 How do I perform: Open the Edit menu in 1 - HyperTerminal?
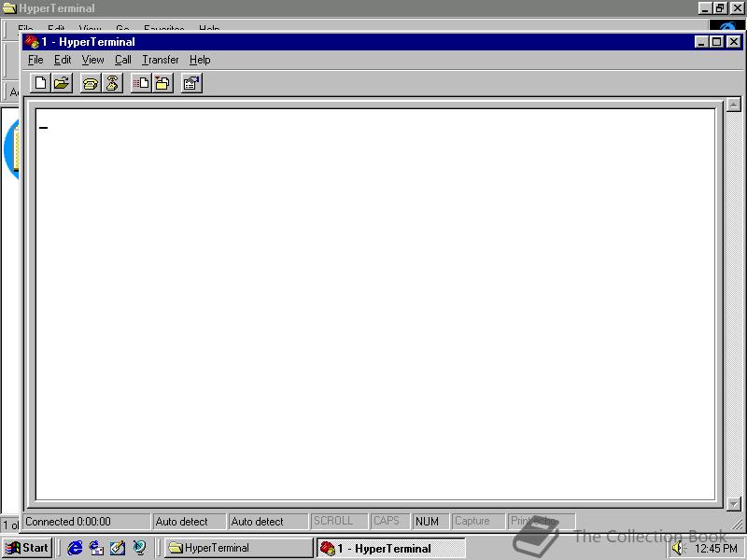(63, 60)
